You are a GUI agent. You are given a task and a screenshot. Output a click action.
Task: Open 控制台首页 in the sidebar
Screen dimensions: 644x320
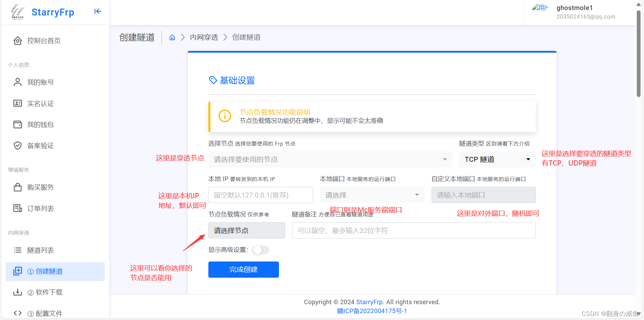(55, 41)
